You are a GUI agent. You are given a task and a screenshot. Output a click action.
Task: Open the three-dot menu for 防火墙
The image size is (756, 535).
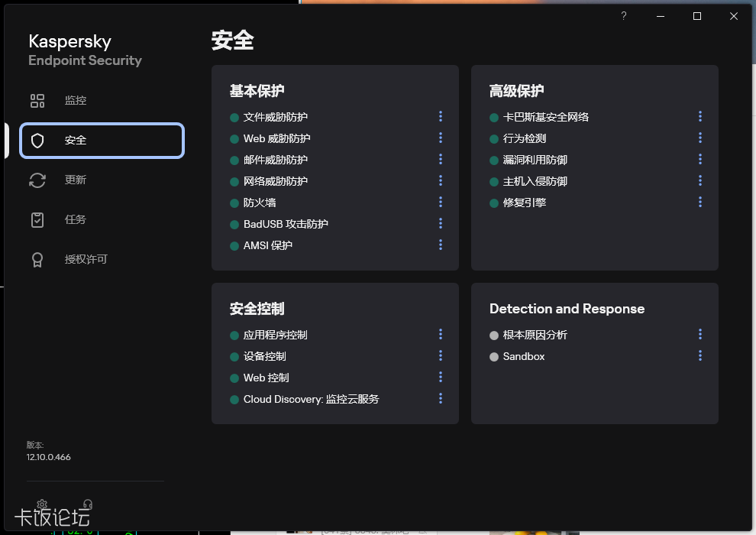pos(440,202)
